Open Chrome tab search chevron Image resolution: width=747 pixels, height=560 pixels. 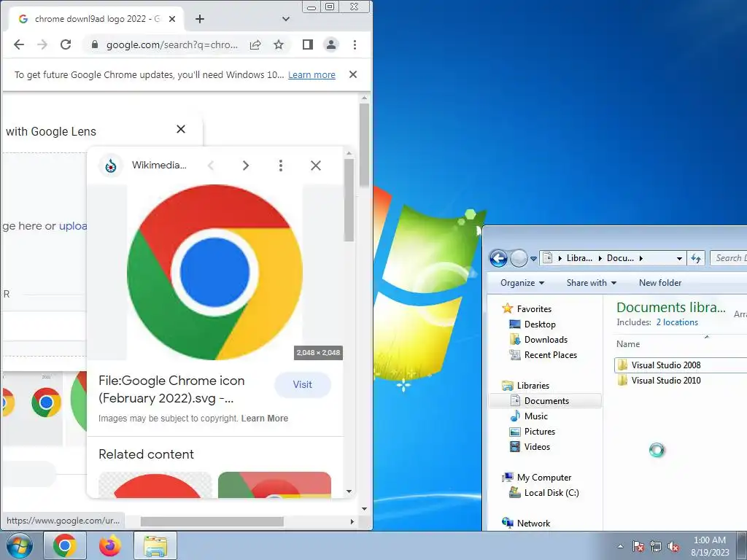pos(286,19)
